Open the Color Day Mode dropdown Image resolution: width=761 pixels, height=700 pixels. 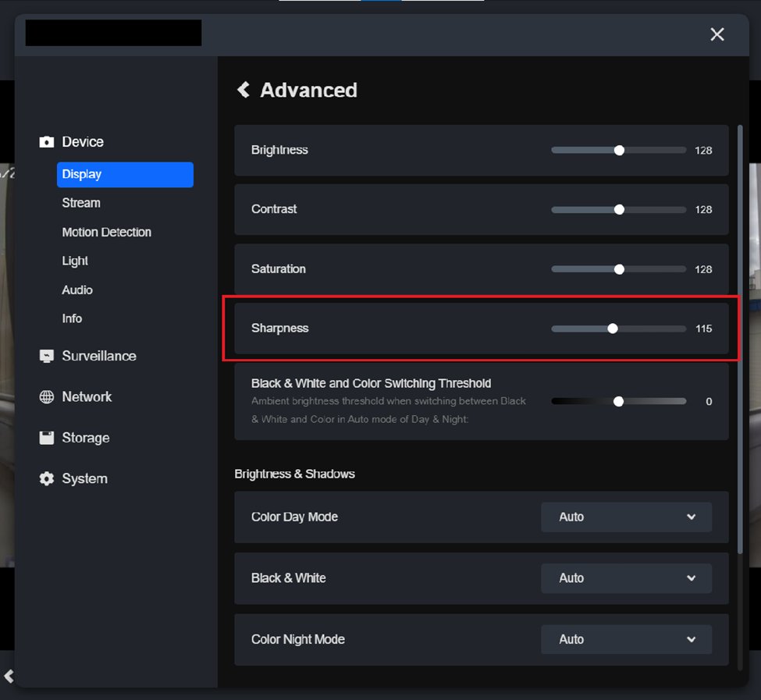coord(626,517)
